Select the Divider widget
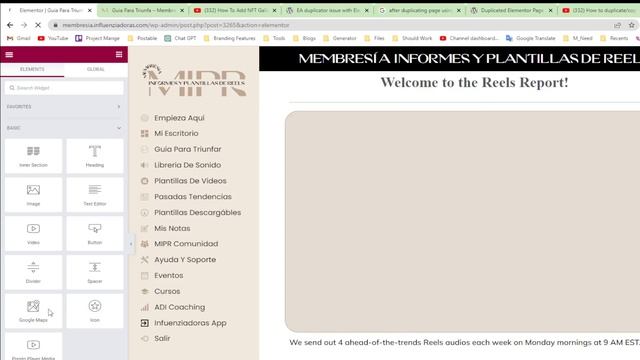The image size is (640, 360). [33, 272]
